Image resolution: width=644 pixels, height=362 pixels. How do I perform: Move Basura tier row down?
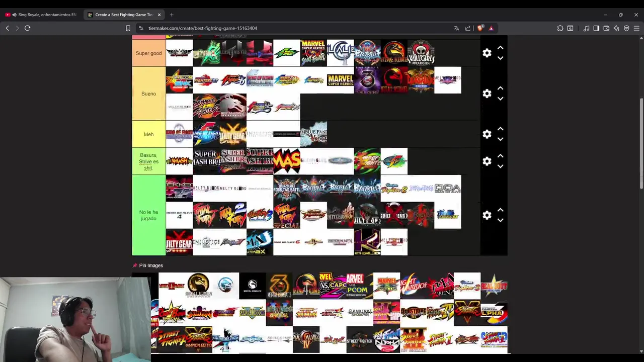click(x=500, y=166)
